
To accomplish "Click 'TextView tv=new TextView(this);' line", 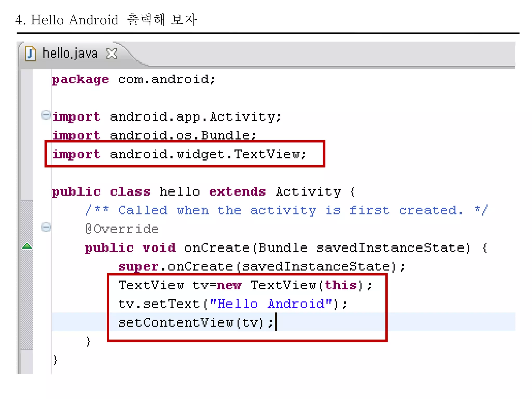I will pos(245,285).
